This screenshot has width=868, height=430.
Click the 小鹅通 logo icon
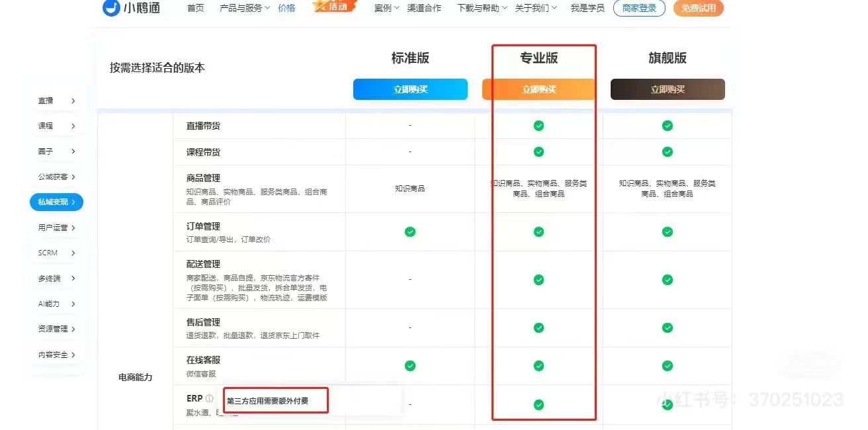(111, 8)
